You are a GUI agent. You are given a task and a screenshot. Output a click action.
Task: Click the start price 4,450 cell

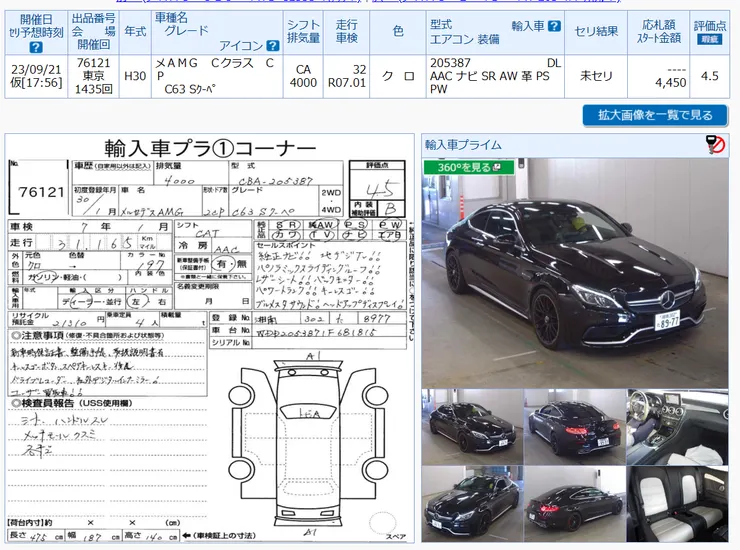click(x=658, y=76)
